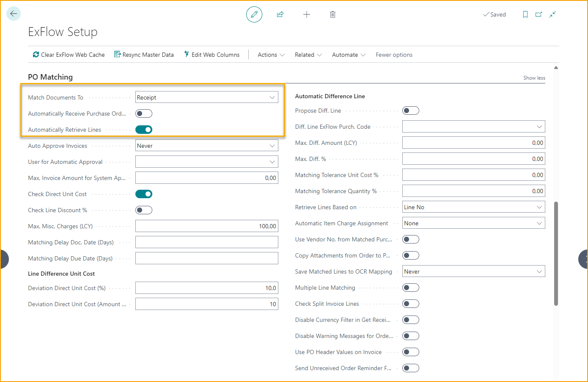Click Matching Tolerance Unit Cost % field

tap(474, 175)
